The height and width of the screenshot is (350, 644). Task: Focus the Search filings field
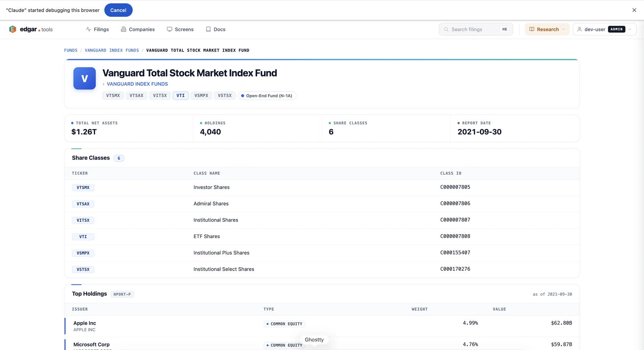coord(476,29)
